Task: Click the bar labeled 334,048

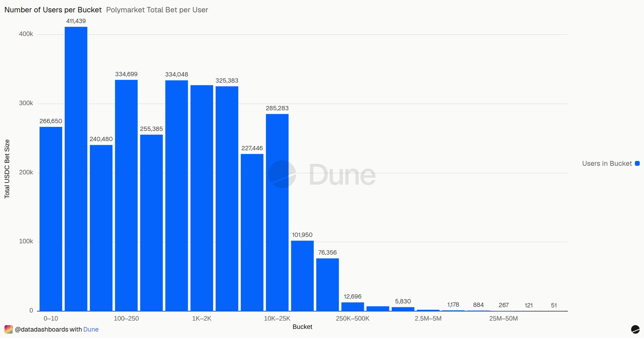Action: pyautogui.click(x=177, y=196)
